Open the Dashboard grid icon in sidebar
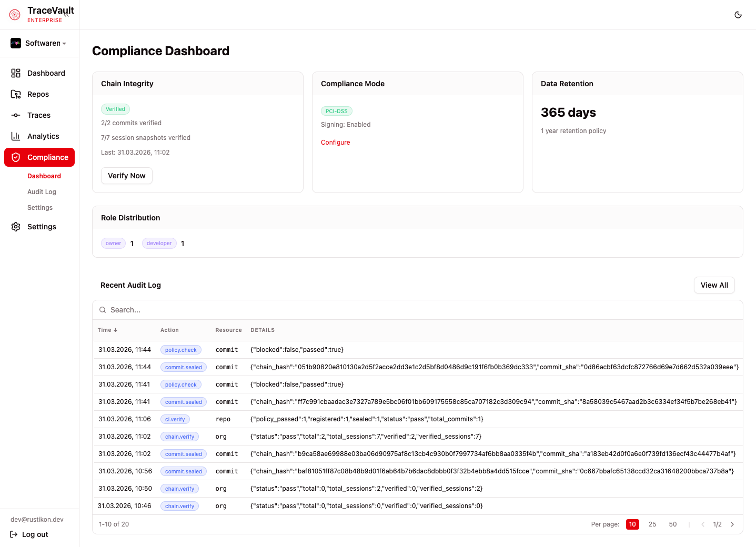This screenshot has width=756, height=547. 16,73
